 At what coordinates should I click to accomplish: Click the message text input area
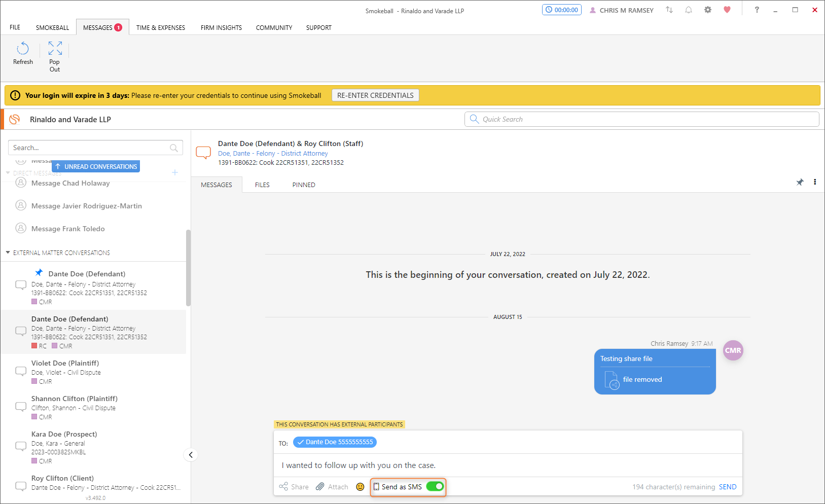(x=508, y=465)
